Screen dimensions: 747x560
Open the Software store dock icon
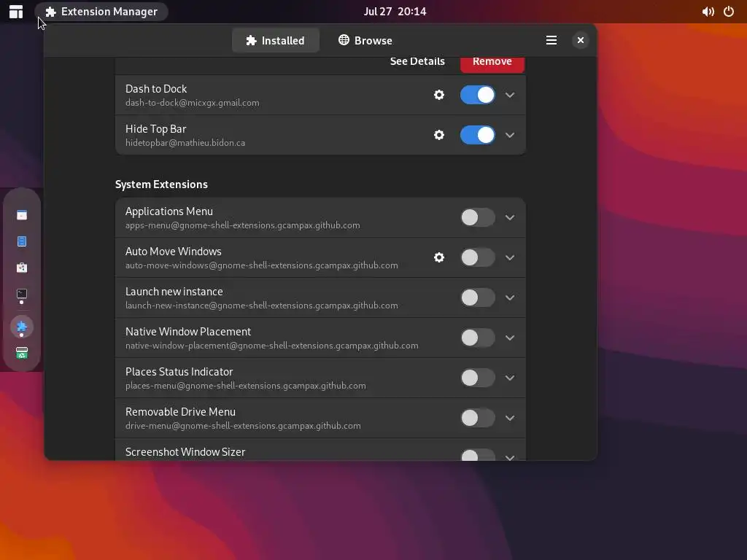(x=22, y=268)
